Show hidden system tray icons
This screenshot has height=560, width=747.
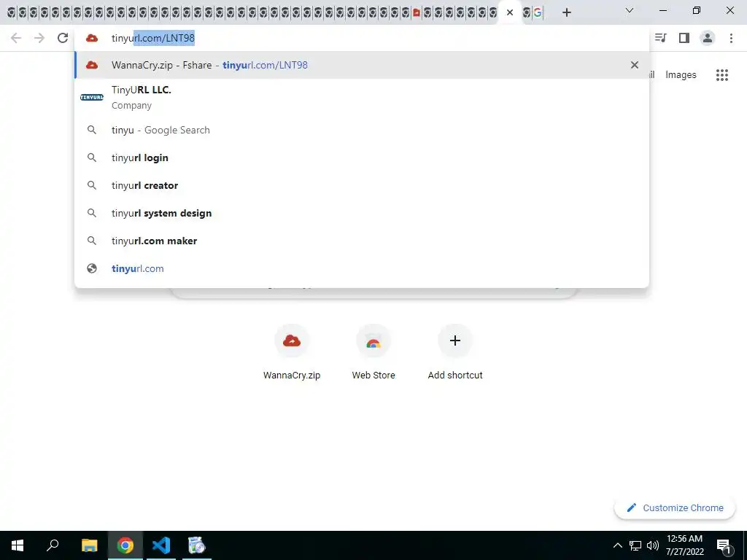(617, 545)
